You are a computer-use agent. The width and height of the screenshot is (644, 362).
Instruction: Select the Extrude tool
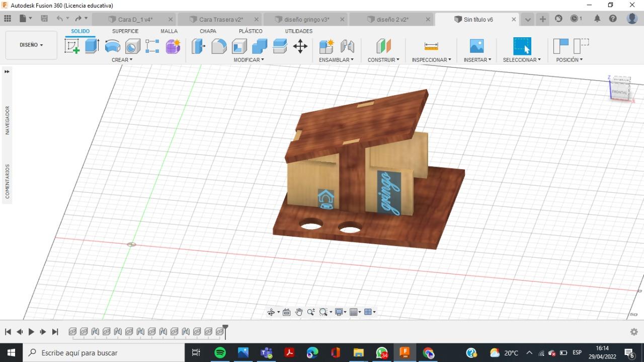[92, 46]
